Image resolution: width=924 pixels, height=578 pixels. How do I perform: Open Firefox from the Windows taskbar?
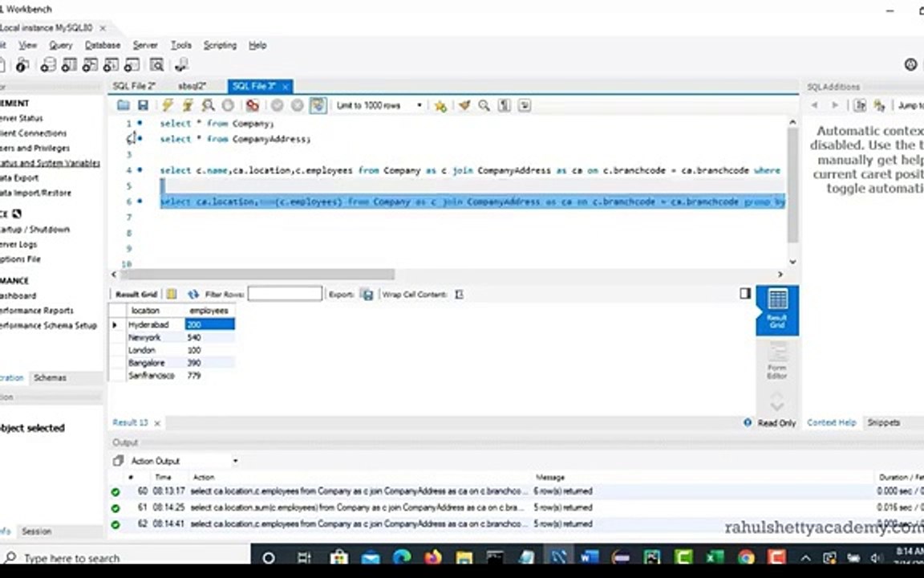click(432, 557)
